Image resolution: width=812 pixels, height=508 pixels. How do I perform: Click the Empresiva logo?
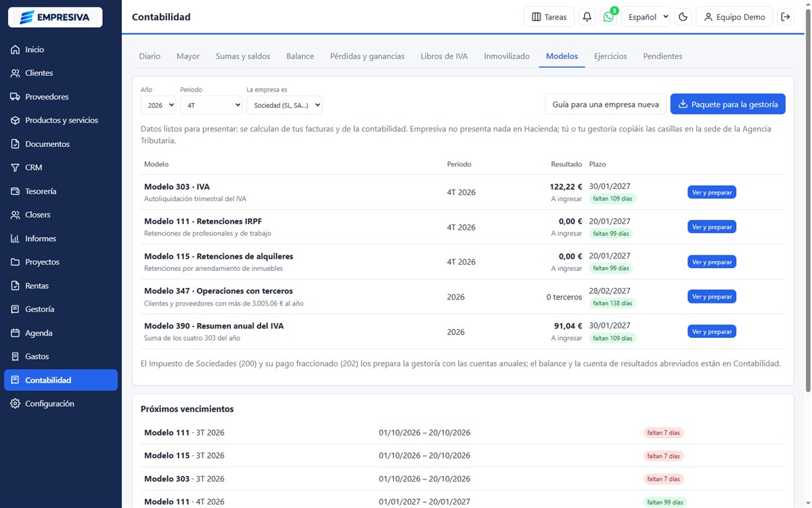click(x=55, y=17)
